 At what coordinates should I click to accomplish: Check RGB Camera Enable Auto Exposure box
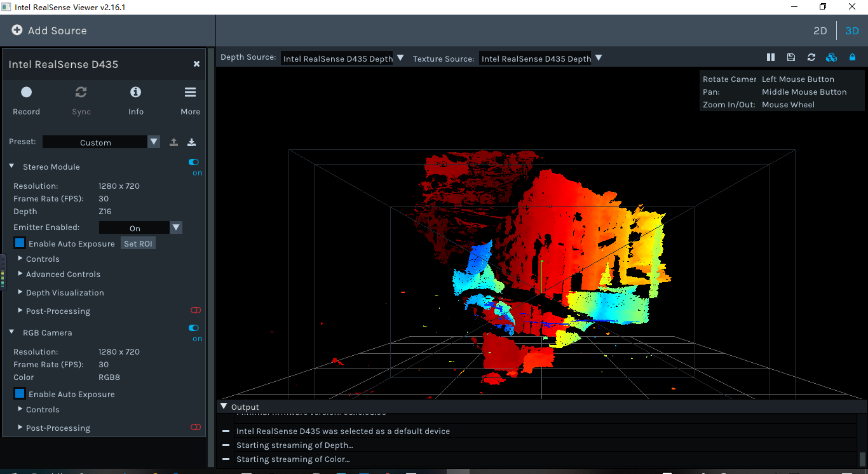click(20, 394)
